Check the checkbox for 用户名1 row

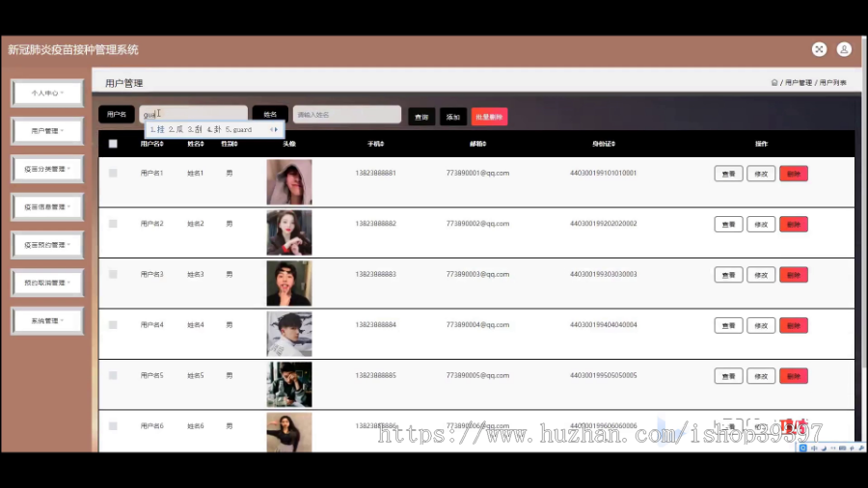click(x=113, y=174)
